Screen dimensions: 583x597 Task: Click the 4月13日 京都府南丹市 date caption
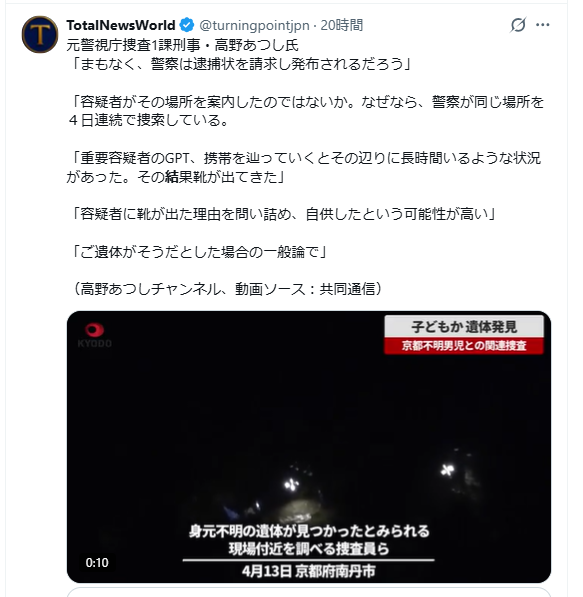[309, 571]
